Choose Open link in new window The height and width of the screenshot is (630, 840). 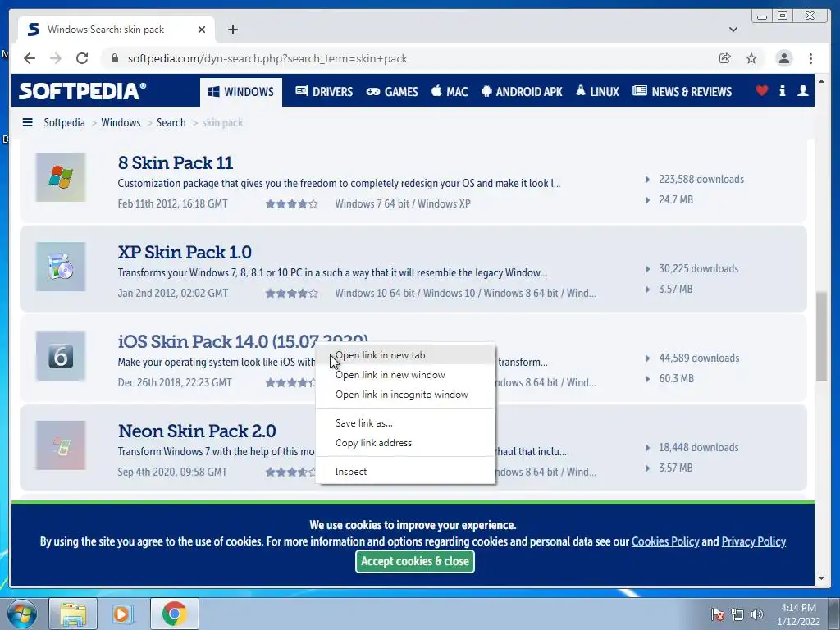pos(405,375)
